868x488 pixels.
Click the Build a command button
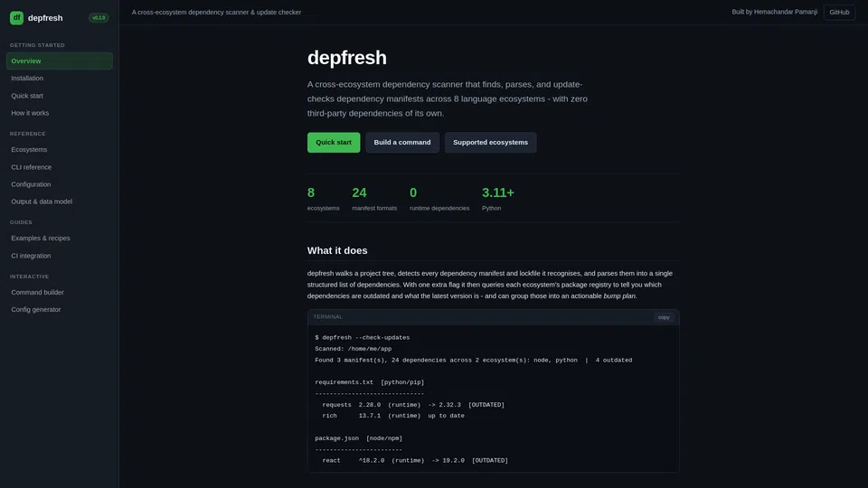(x=402, y=142)
